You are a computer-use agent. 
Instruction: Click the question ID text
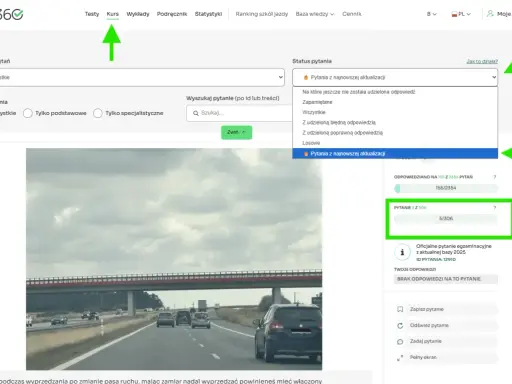pos(436,259)
